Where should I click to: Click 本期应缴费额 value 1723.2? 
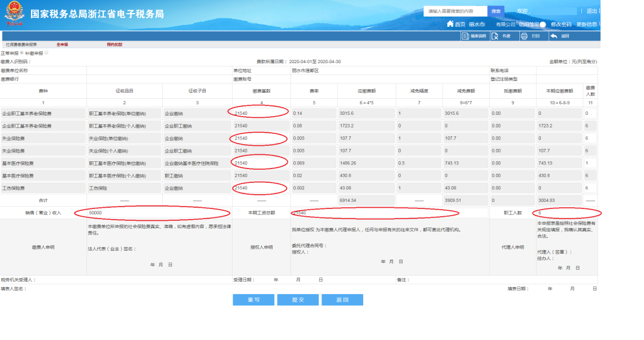(559, 126)
